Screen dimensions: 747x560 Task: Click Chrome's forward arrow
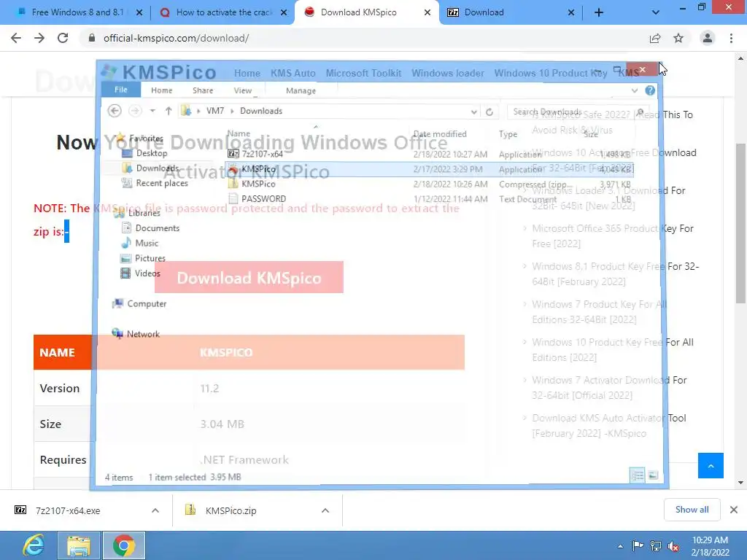coord(39,38)
